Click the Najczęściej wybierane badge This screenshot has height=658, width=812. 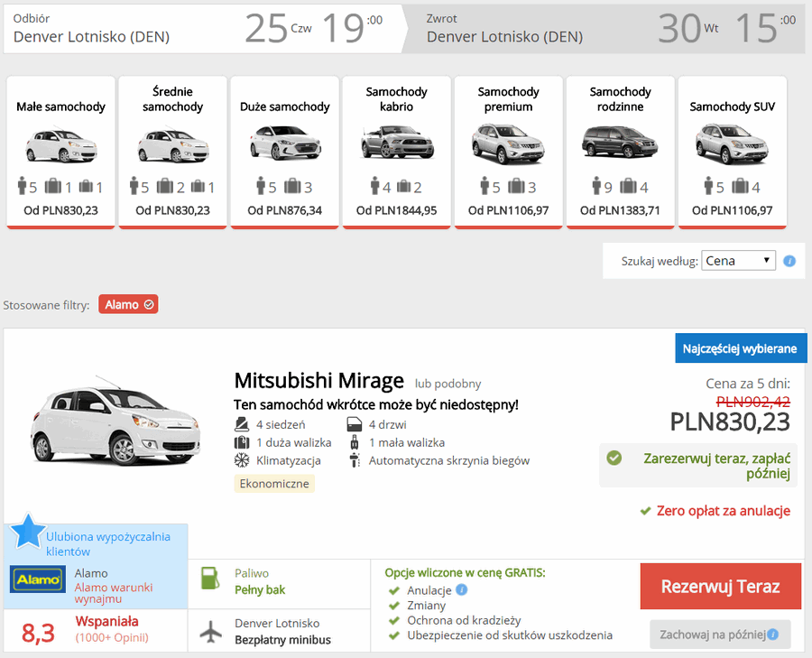click(740, 348)
